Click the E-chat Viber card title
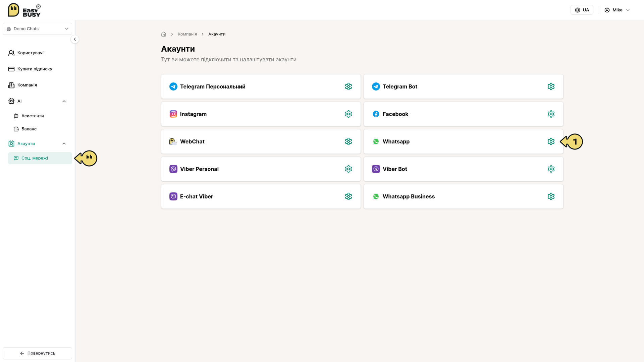644x362 pixels. point(197,196)
